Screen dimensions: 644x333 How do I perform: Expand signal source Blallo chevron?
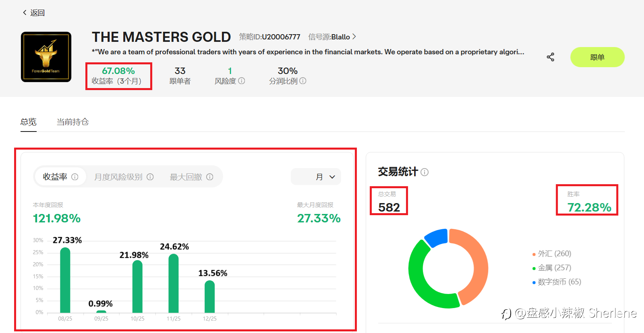point(354,37)
